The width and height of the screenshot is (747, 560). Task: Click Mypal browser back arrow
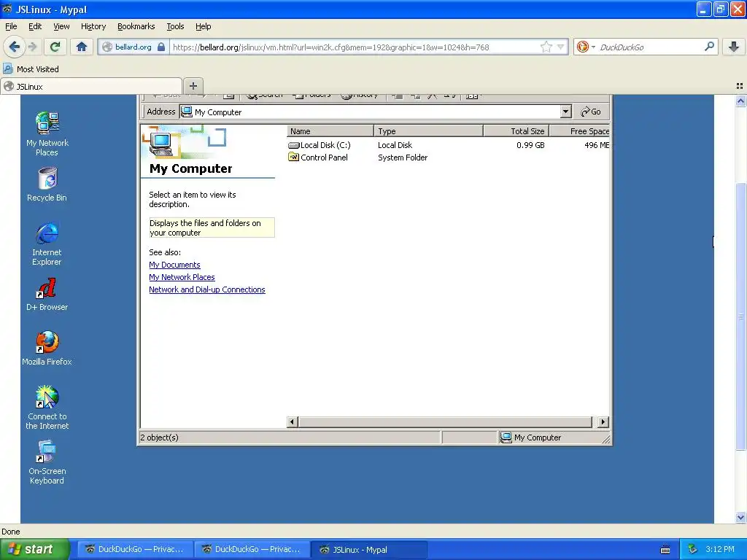click(x=15, y=47)
